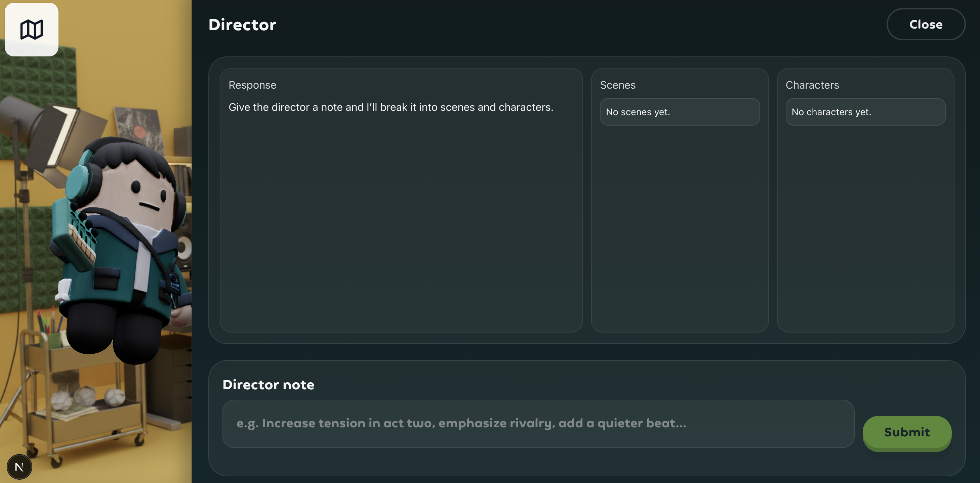Open the map icon button

point(31,30)
